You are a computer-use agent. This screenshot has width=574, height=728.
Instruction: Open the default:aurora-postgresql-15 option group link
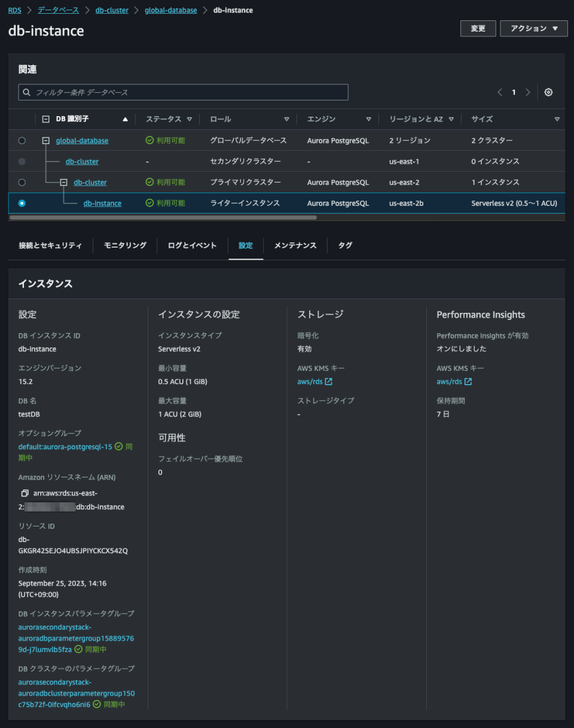click(64, 446)
